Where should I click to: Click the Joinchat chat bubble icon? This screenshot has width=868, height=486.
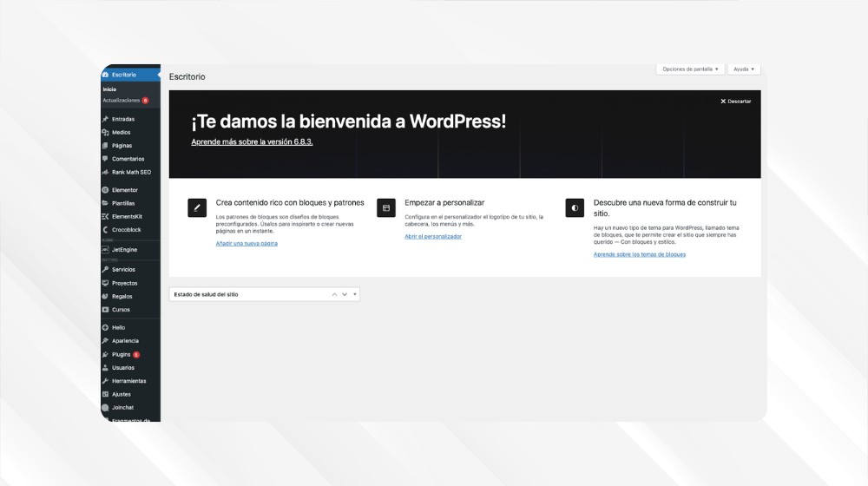[105, 407]
